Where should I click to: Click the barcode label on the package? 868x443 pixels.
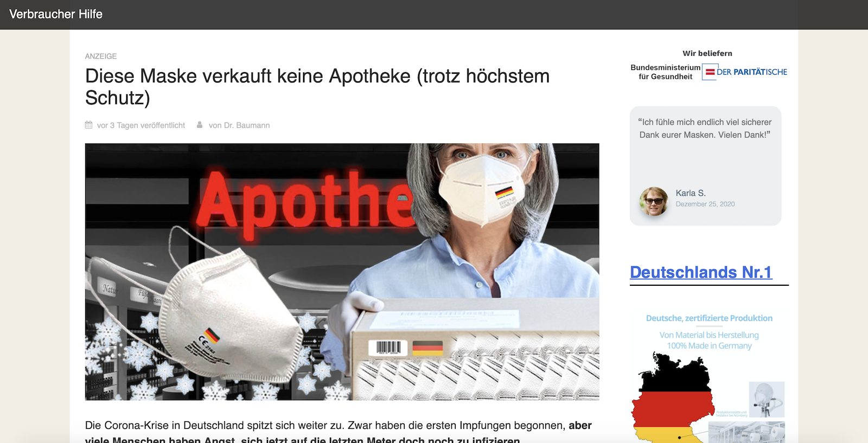point(388,348)
